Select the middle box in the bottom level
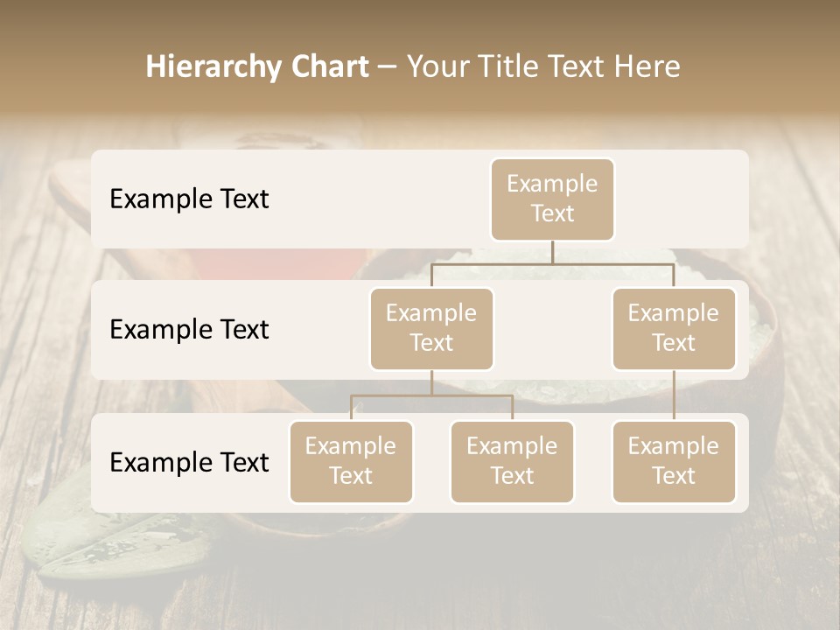 tap(512, 461)
